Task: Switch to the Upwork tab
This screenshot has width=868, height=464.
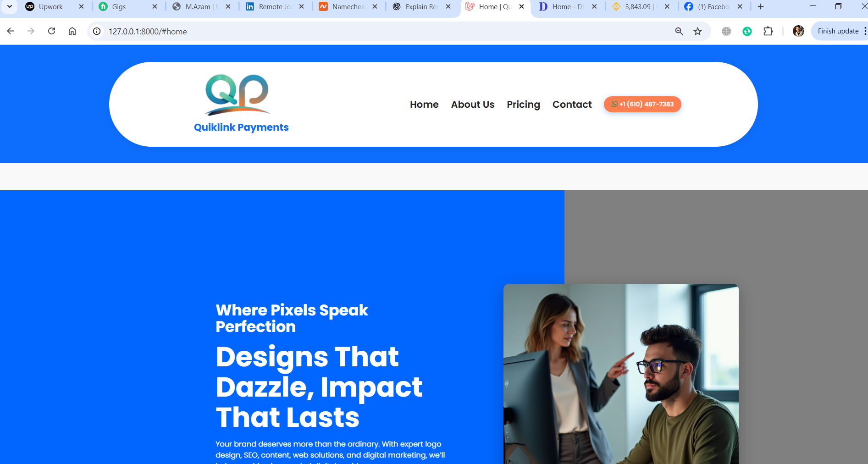Action: pos(50,7)
